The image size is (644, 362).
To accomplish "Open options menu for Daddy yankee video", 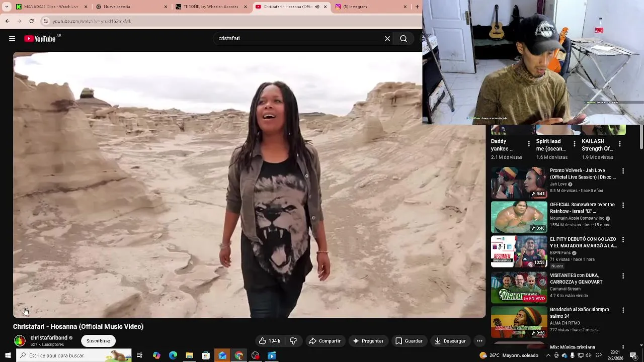I will pos(529,144).
